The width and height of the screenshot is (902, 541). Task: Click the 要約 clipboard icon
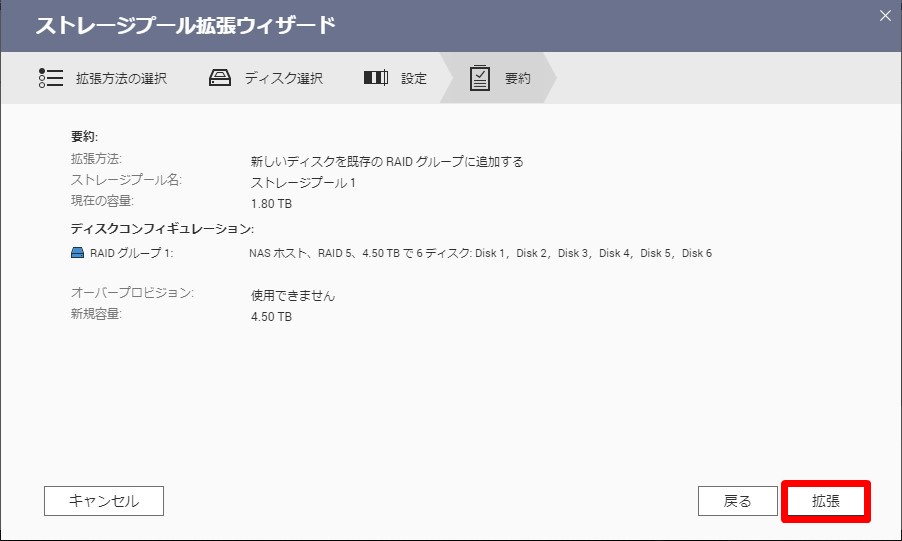479,78
